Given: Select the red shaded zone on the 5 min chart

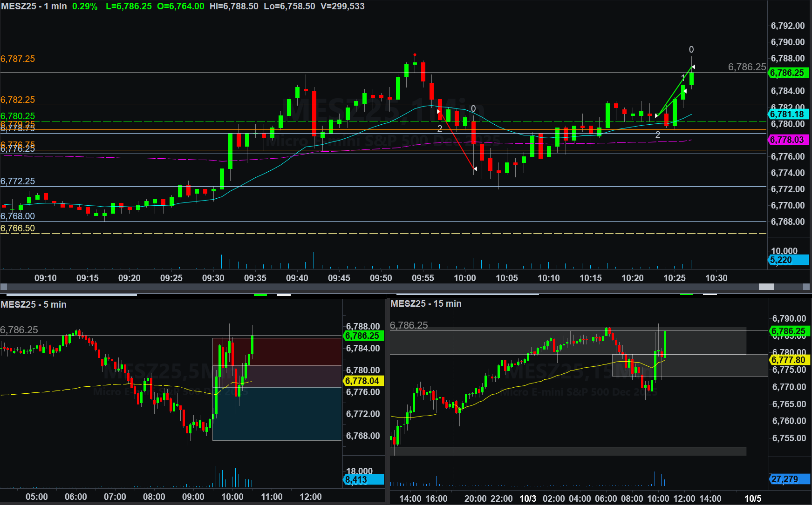Looking at the screenshot, I should coord(277,352).
